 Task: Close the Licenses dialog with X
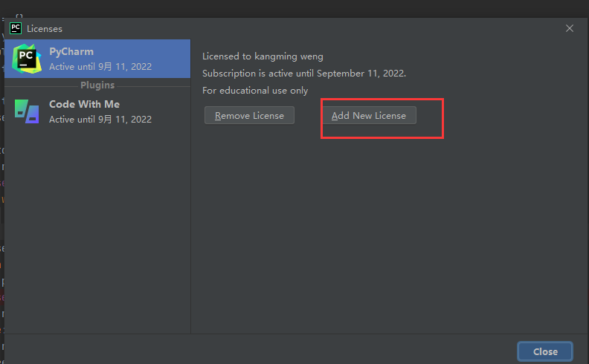pyautogui.click(x=569, y=28)
